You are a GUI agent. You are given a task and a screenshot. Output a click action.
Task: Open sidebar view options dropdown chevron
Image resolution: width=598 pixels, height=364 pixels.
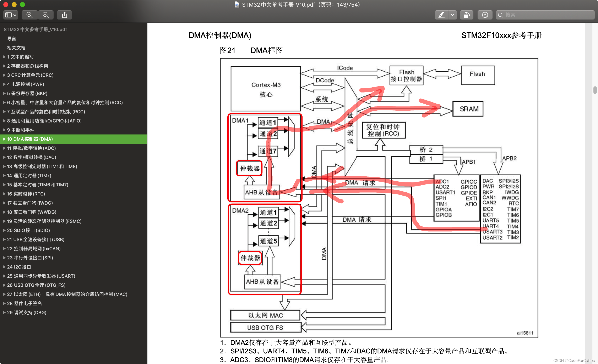pyautogui.click(x=15, y=15)
